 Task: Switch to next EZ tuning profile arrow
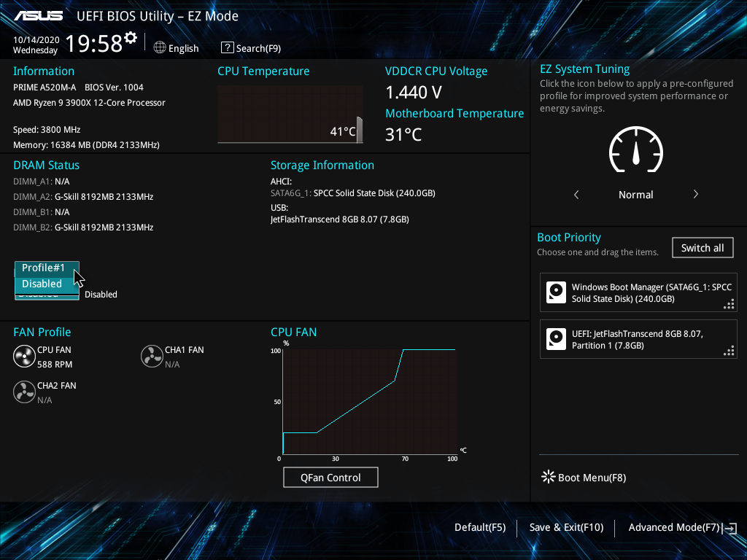tap(695, 194)
